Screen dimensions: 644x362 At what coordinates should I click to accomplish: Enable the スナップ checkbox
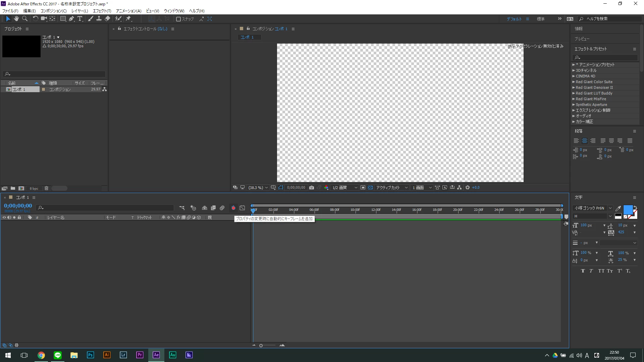[x=178, y=19]
